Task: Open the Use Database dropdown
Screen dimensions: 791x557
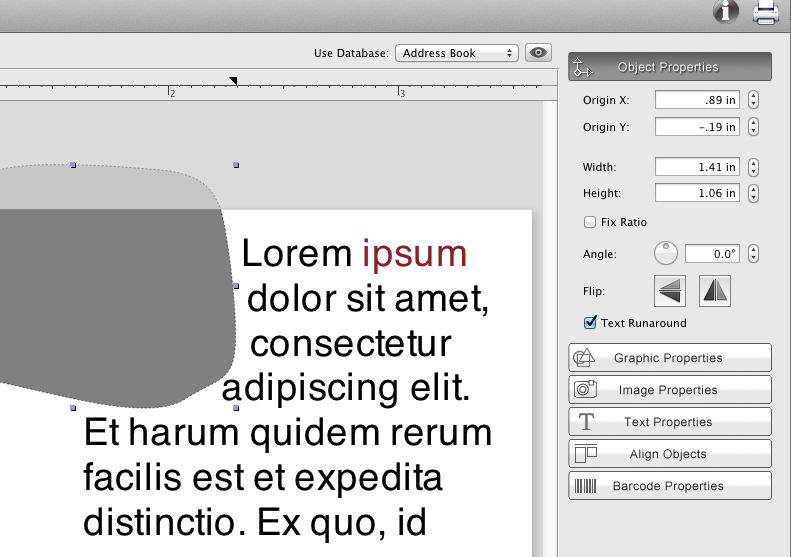Action: coord(456,53)
